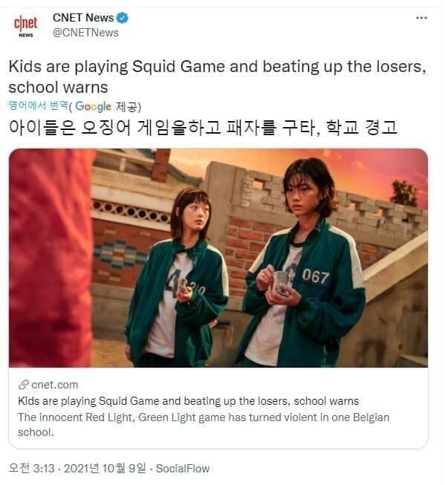Click the '제공' text after Google logo
448x485 pixels.
(127, 107)
